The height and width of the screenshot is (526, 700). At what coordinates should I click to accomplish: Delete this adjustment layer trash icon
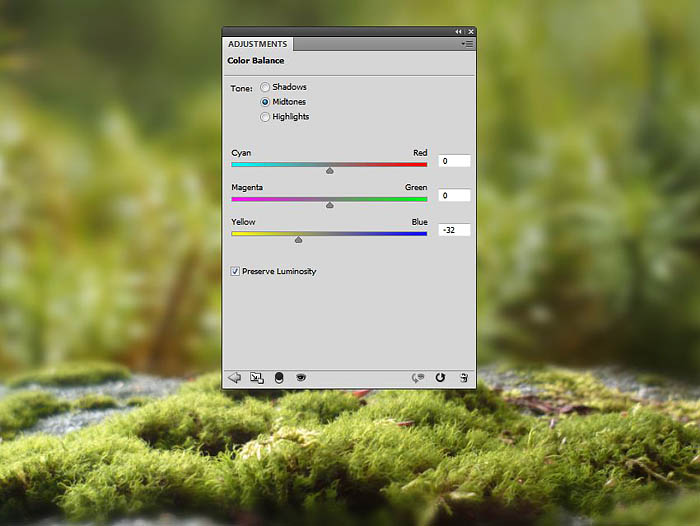463,377
